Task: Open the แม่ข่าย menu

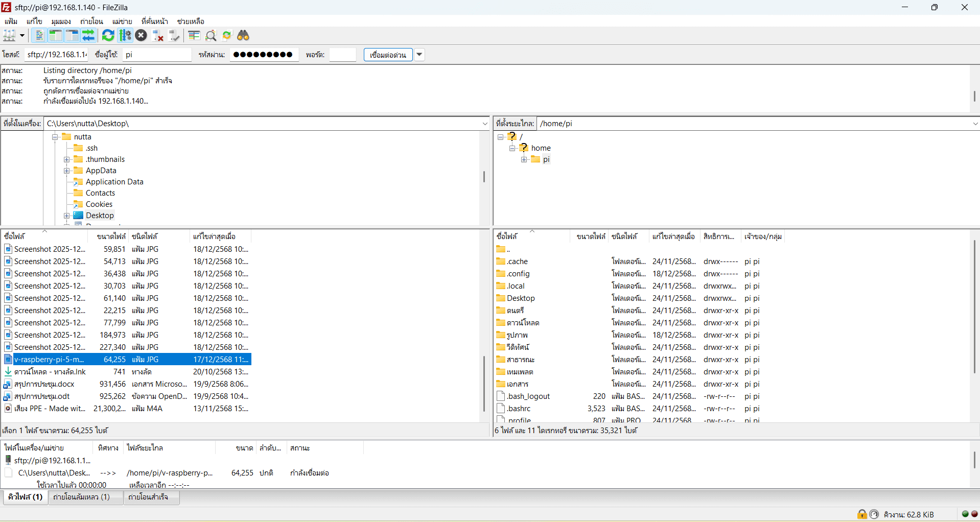Action: tap(123, 21)
